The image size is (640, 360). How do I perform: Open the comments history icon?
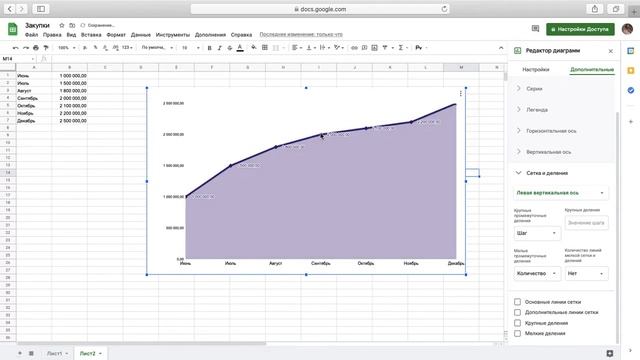(536, 29)
